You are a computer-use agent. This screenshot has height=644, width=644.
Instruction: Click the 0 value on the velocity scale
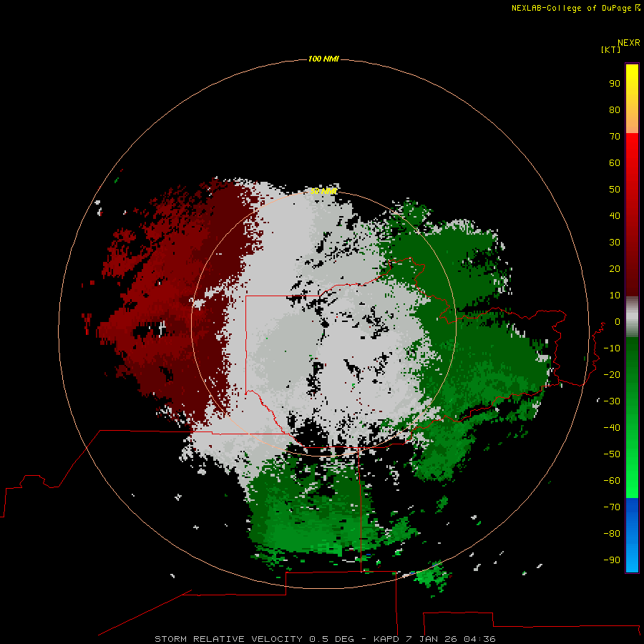point(618,321)
